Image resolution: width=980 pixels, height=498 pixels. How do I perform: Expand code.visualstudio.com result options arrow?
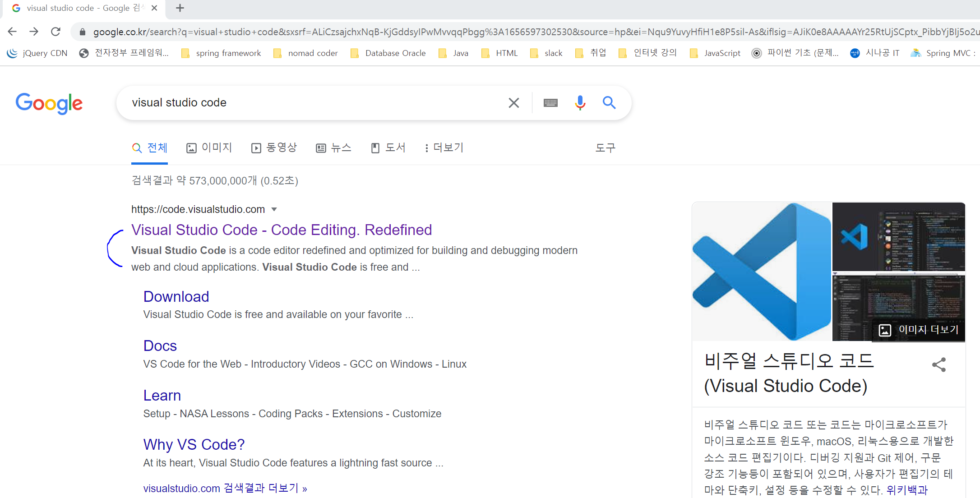pos(274,209)
